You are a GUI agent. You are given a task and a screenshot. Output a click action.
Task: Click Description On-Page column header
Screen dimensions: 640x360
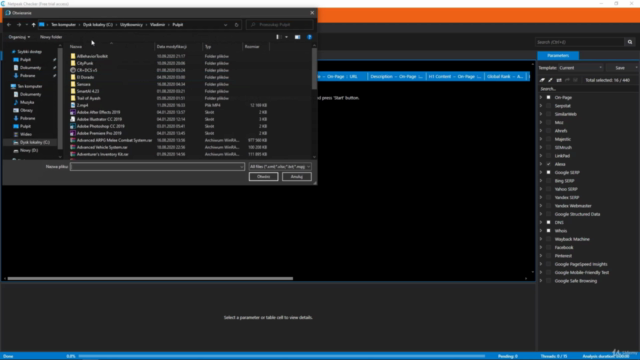pos(396,76)
